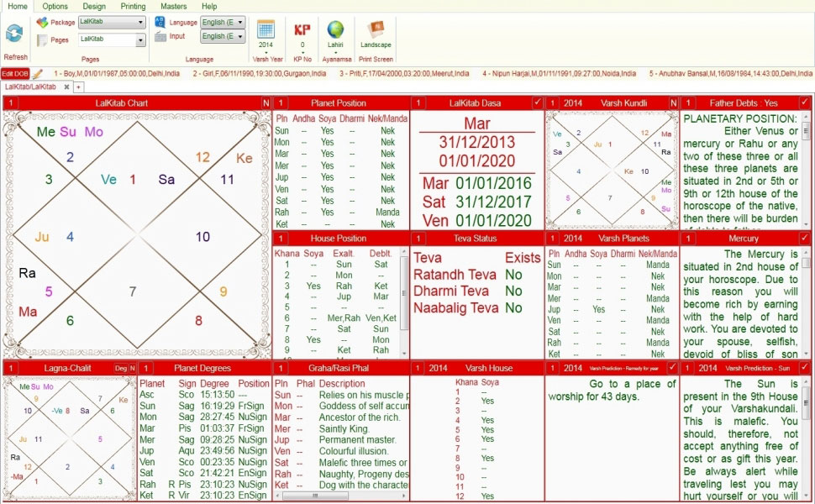Toggle checkmark on Varsh Prediction Sun panel

[x=805, y=367]
